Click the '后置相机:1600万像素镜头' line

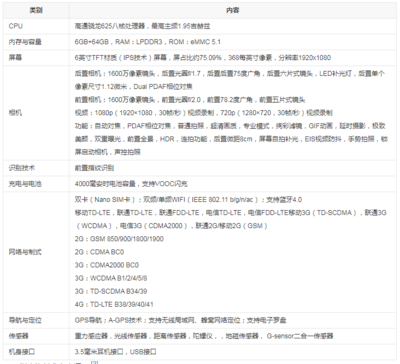[x=230, y=73]
